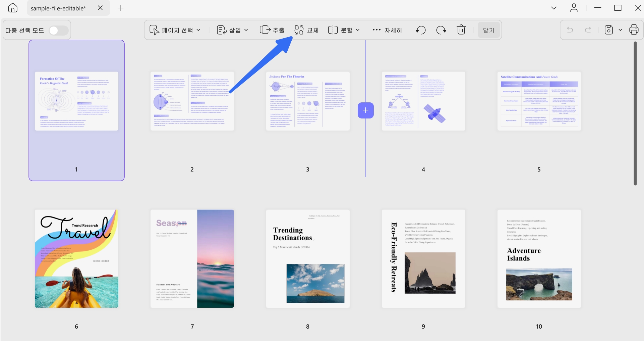
Task: Select the sample-file-editable tab
Action: 58,8
